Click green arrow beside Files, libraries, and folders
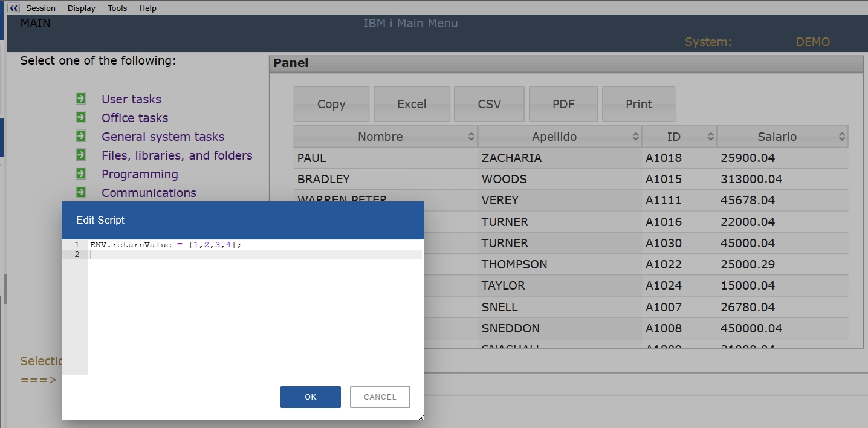The image size is (868, 428). [x=80, y=155]
